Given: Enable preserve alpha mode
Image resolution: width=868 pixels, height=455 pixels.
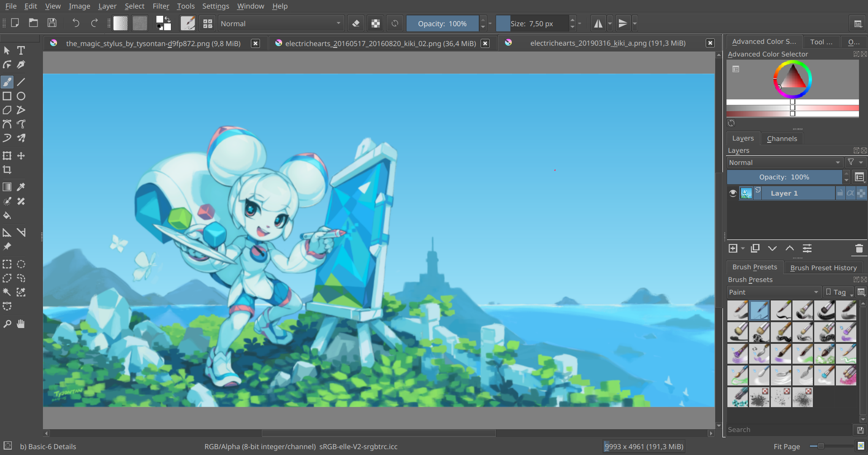Looking at the screenshot, I should tap(375, 23).
